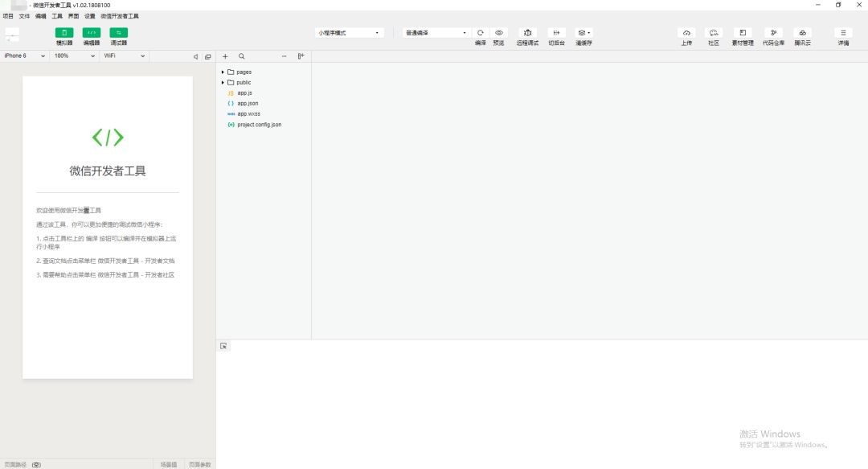Toggle the 调试器 debugger panel button
Viewport: 868px width, 469px height.
pos(118,33)
